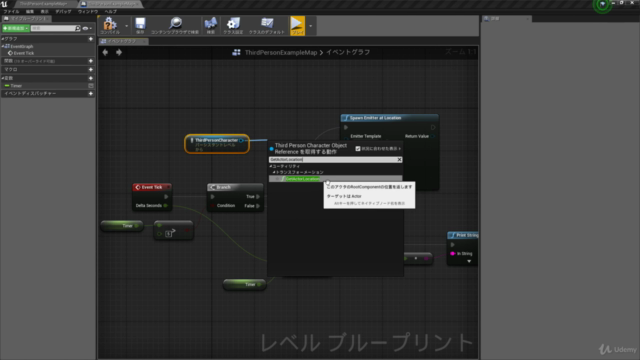Clear the action search field with X
The width and height of the screenshot is (640, 360).
(x=399, y=160)
